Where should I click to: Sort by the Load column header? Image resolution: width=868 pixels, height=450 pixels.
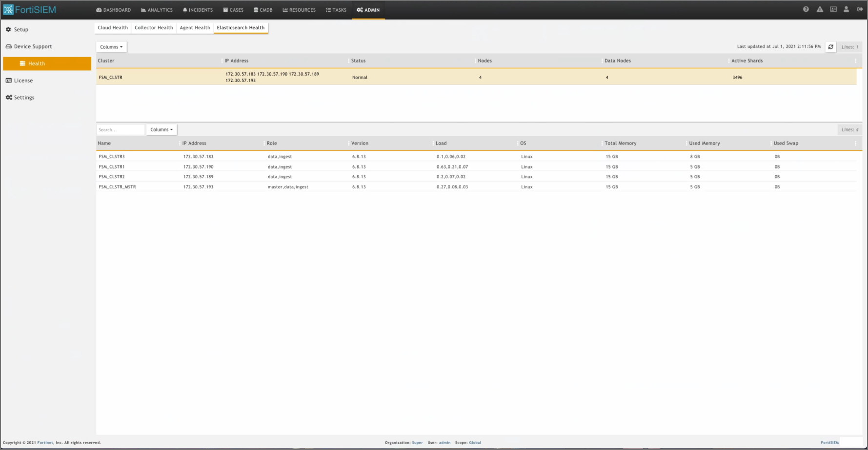pos(441,143)
